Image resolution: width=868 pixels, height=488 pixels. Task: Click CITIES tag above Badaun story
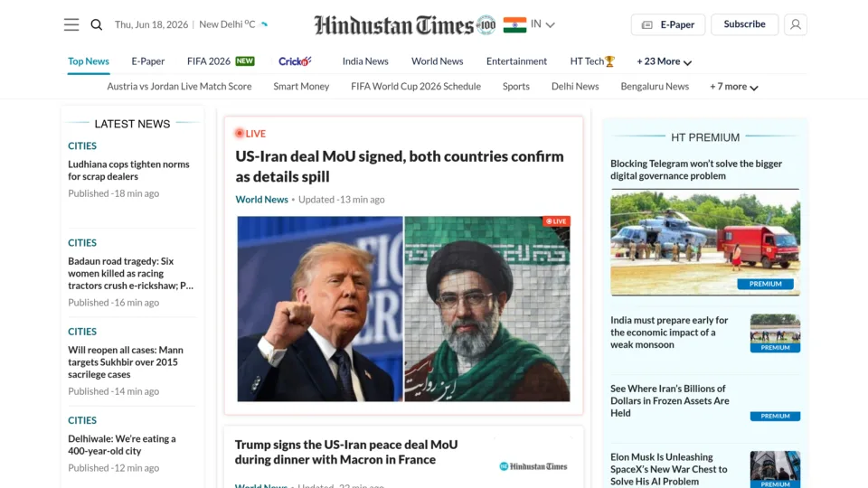coord(82,243)
